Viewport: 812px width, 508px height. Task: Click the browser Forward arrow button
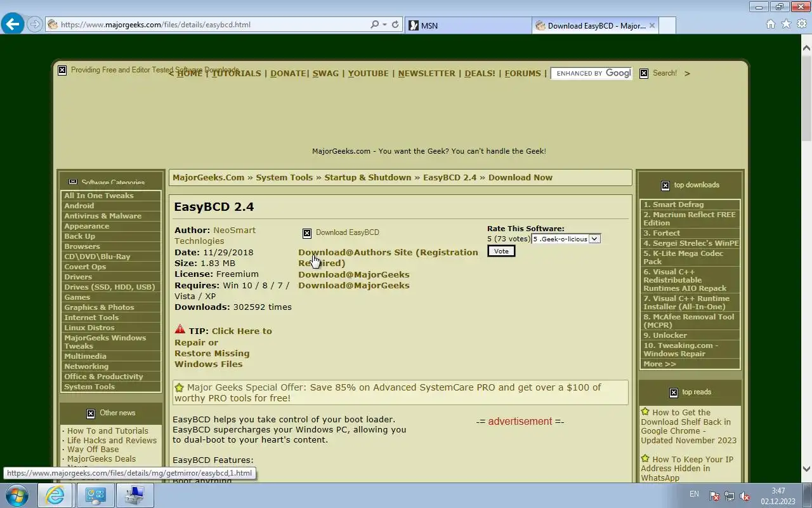[x=35, y=24]
